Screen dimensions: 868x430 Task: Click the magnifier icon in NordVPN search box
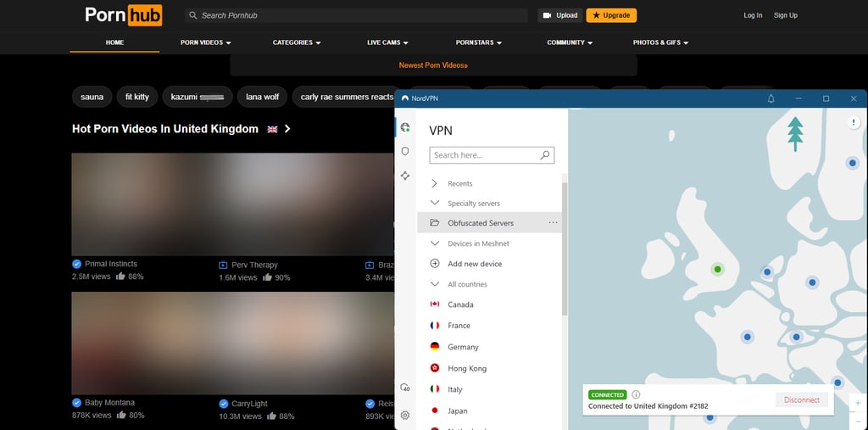point(545,155)
